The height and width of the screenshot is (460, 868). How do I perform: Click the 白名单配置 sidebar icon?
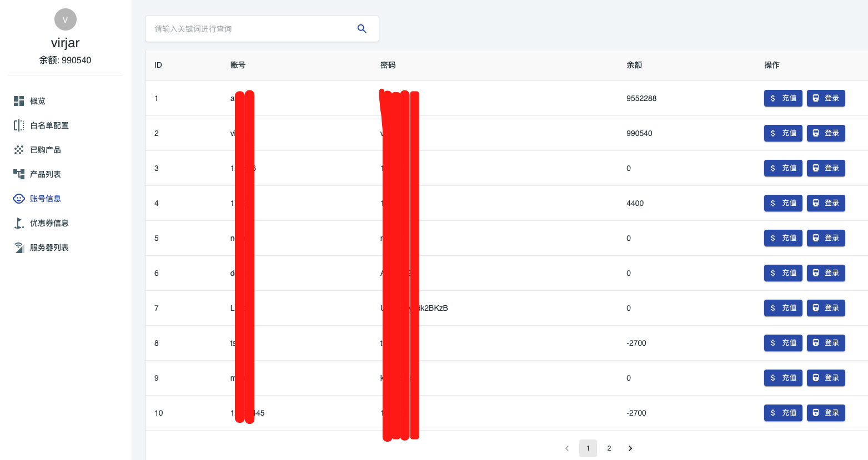click(x=19, y=125)
